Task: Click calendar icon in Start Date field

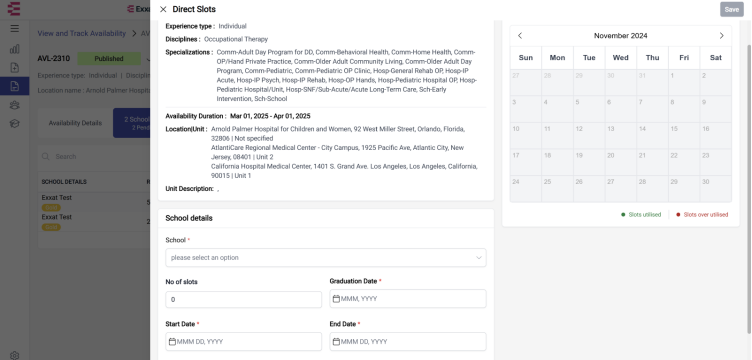Action: point(172,342)
